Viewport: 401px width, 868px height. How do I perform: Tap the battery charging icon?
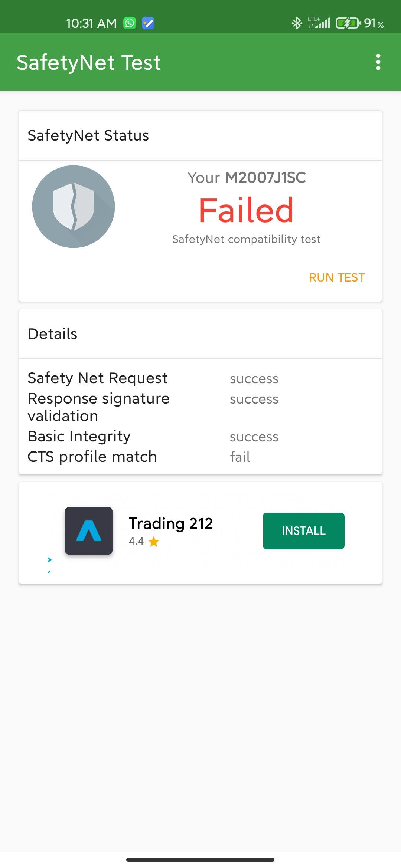[x=348, y=23]
